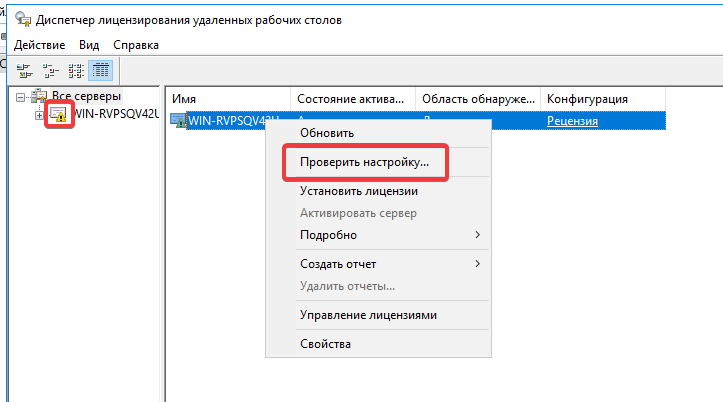Select the list view toolbar icon
Viewport: 723px width, 402px height.
point(75,70)
